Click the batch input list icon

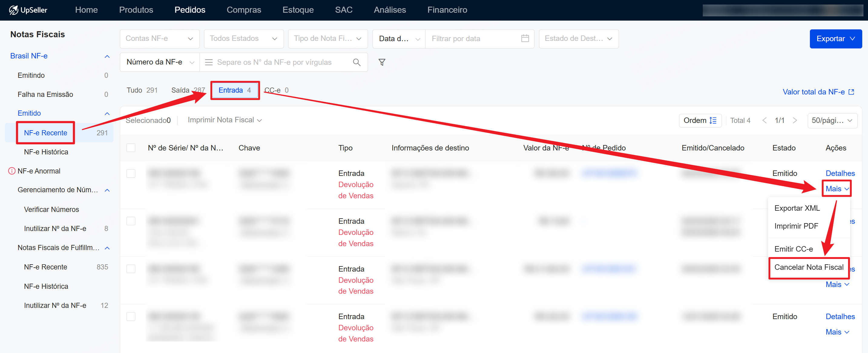[209, 62]
